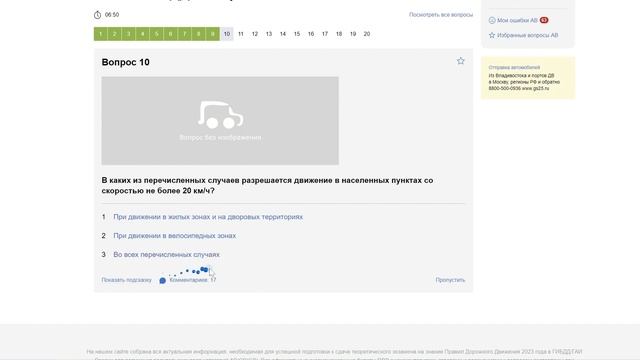Click the star icon beside Избранные вопросы АВ
Image resolution: width=640 pixels, height=360 pixels.
(492, 36)
